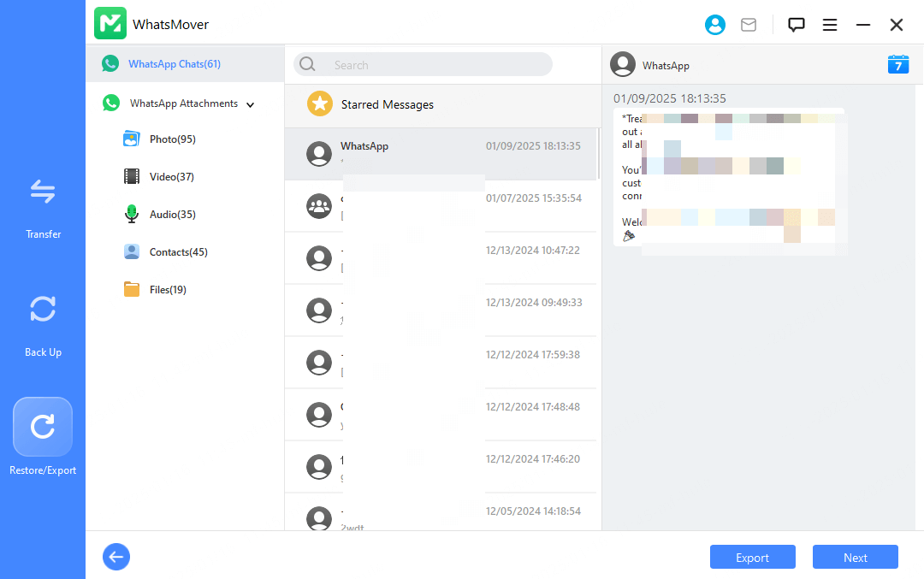Switch to the Back Up section

(x=43, y=325)
